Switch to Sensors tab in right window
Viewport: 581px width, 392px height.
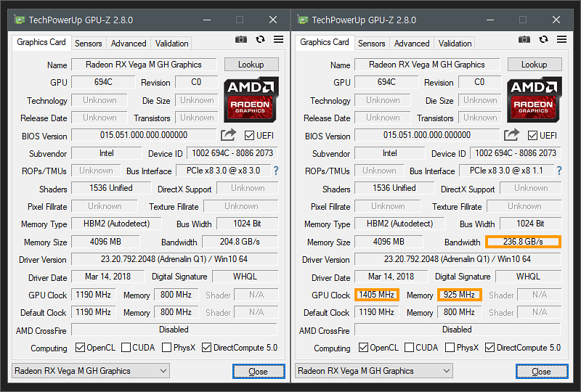coord(371,44)
